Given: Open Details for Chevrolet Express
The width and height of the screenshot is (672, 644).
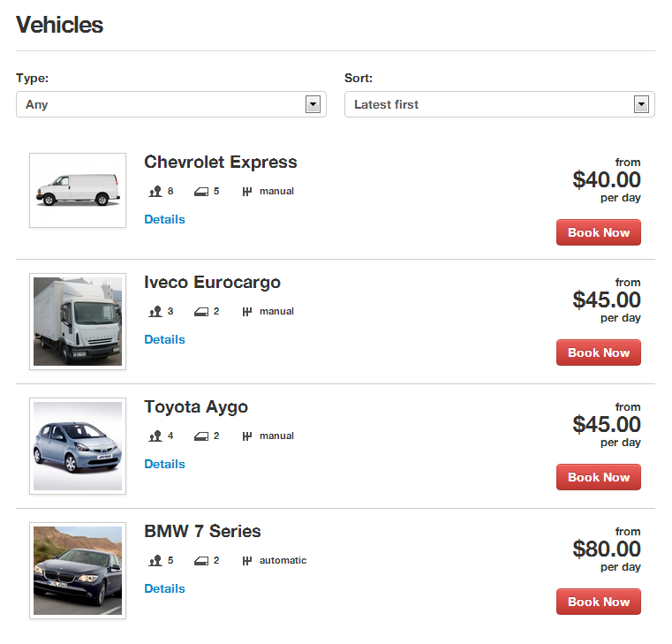Looking at the screenshot, I should click(x=164, y=219).
